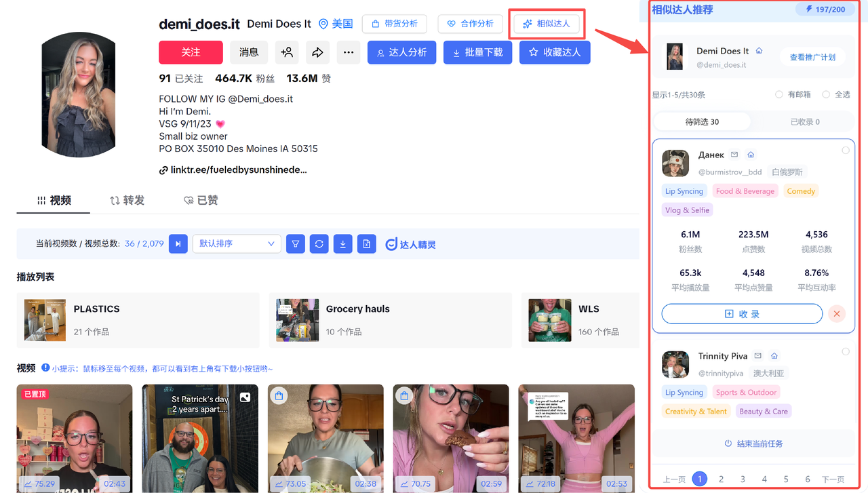Dismiss Данек with the red X icon
Screen dimensions: 868x493
[x=837, y=314]
